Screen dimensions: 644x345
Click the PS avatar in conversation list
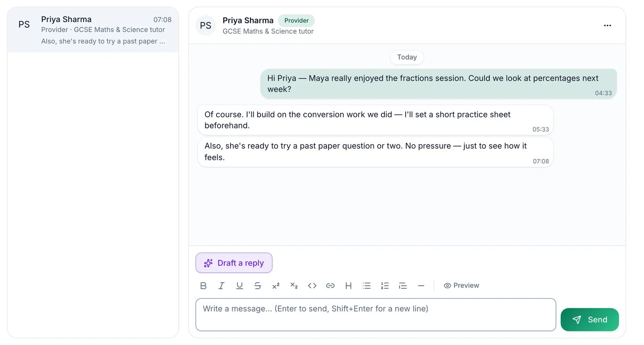tap(24, 25)
